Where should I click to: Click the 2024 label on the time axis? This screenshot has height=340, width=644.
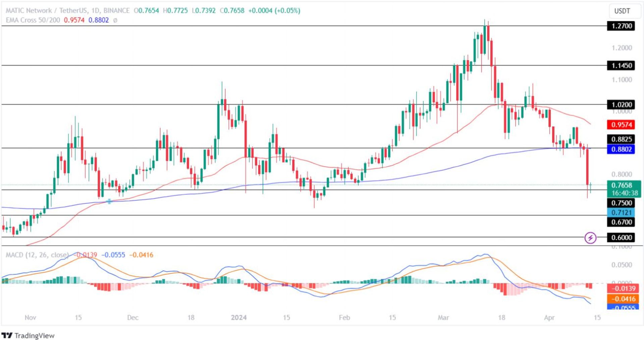click(x=238, y=318)
